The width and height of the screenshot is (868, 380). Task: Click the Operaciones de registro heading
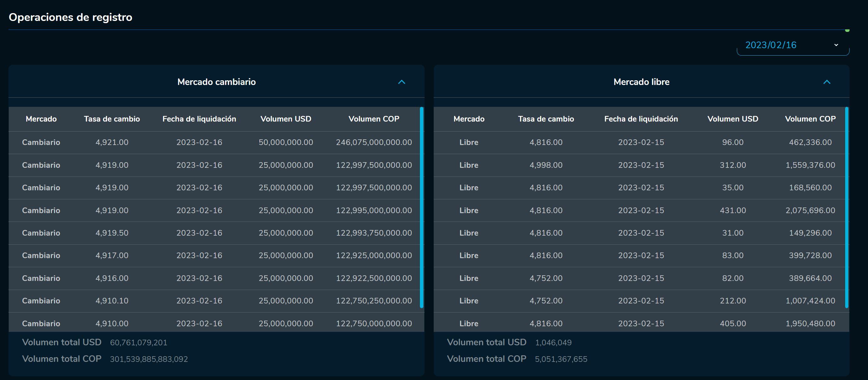(70, 17)
